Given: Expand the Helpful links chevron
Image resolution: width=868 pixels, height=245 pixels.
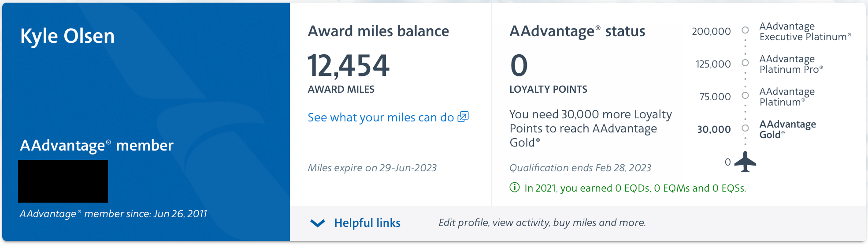Looking at the screenshot, I should pos(318,223).
